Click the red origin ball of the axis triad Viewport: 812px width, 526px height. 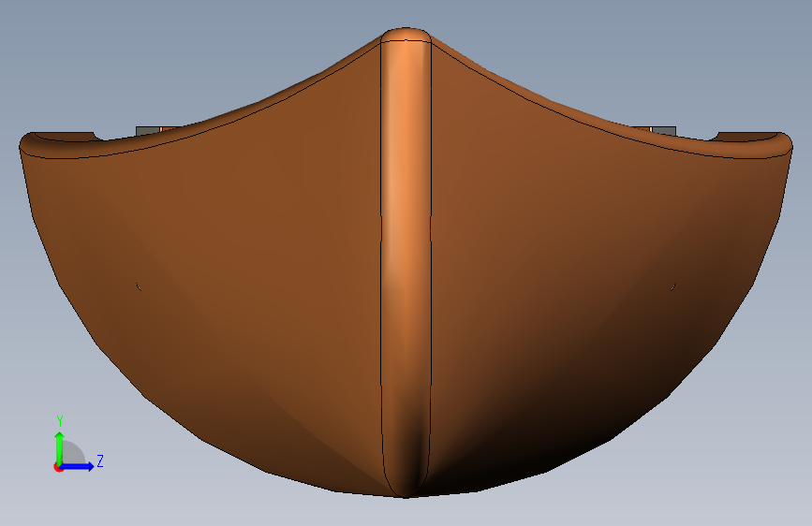click(58, 467)
